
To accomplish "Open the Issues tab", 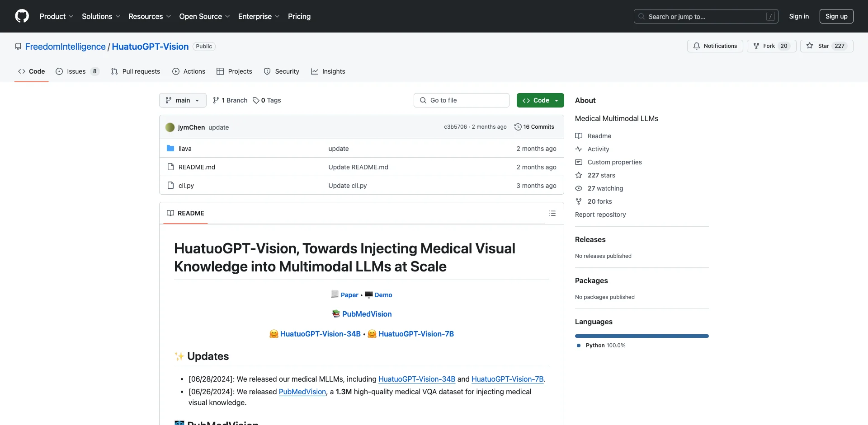I will (77, 71).
